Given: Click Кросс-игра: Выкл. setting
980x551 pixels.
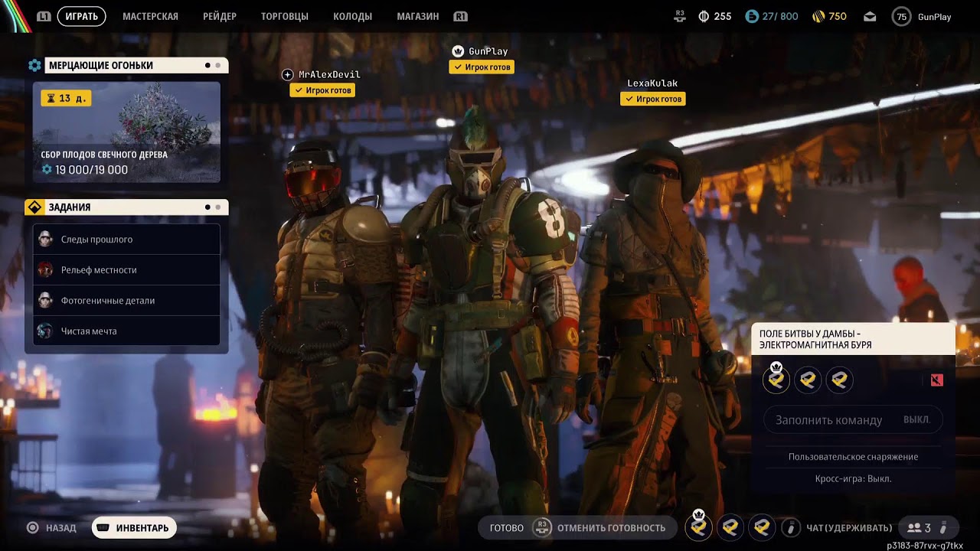Looking at the screenshot, I should pos(853,478).
